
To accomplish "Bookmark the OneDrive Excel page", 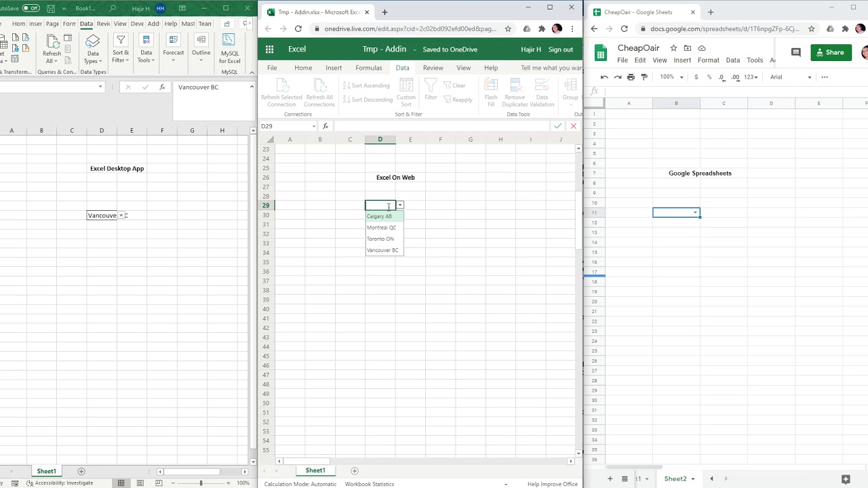I will 508,29.
